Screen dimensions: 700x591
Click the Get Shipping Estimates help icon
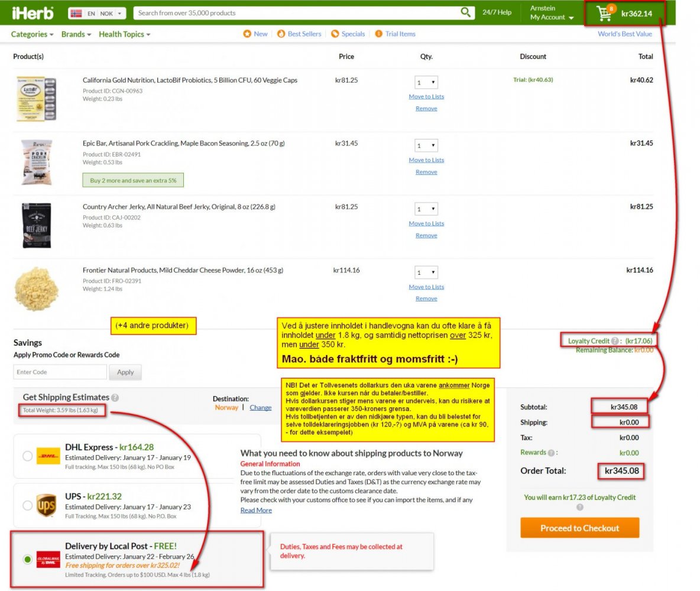(115, 398)
